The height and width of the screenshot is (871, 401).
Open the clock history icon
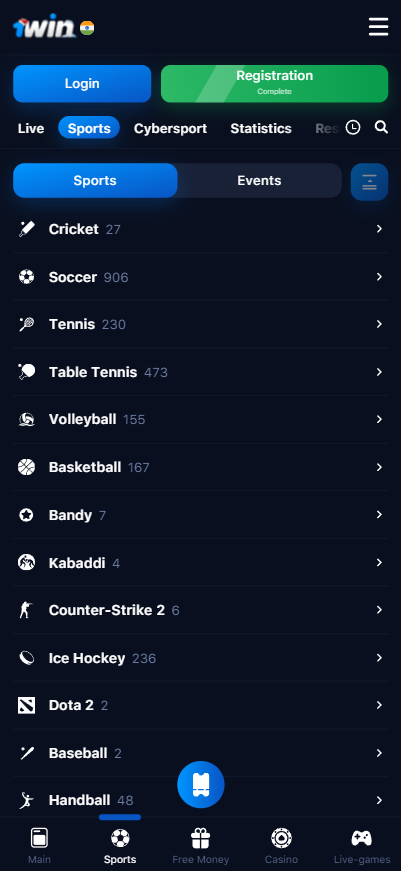pyautogui.click(x=353, y=127)
